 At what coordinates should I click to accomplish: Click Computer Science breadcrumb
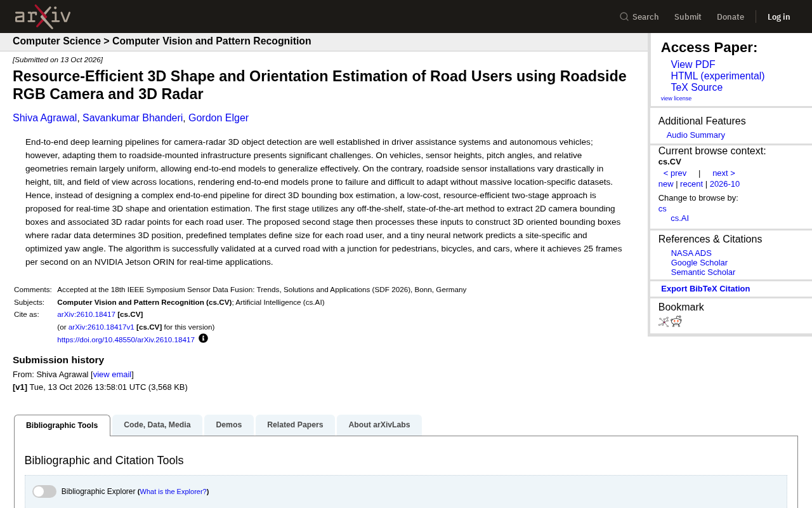pyautogui.click(x=56, y=41)
